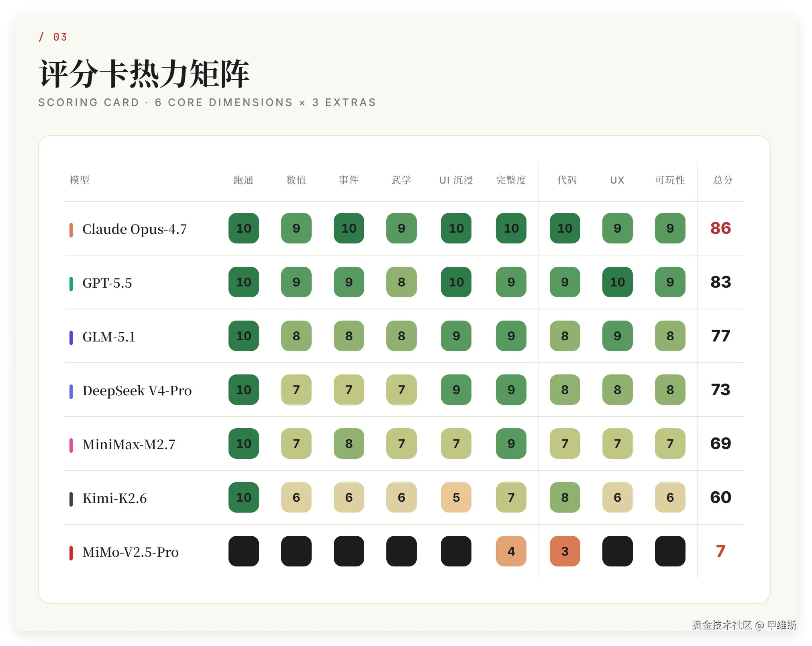The height and width of the screenshot is (646, 812).
Task: Click MiniMax-M2.7 total score 69
Action: (720, 444)
